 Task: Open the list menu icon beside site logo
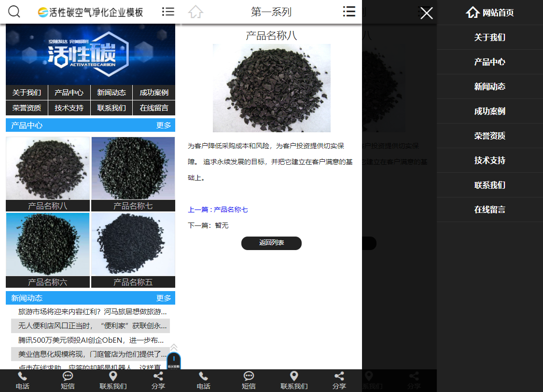168,12
